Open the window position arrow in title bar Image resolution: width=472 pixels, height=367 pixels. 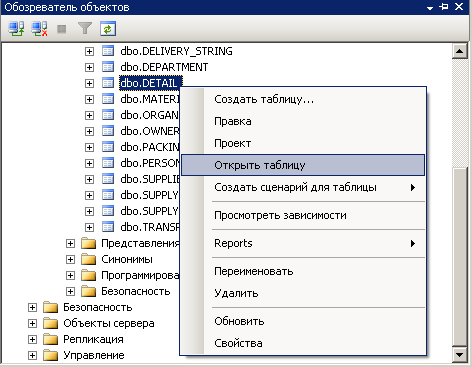(x=430, y=8)
